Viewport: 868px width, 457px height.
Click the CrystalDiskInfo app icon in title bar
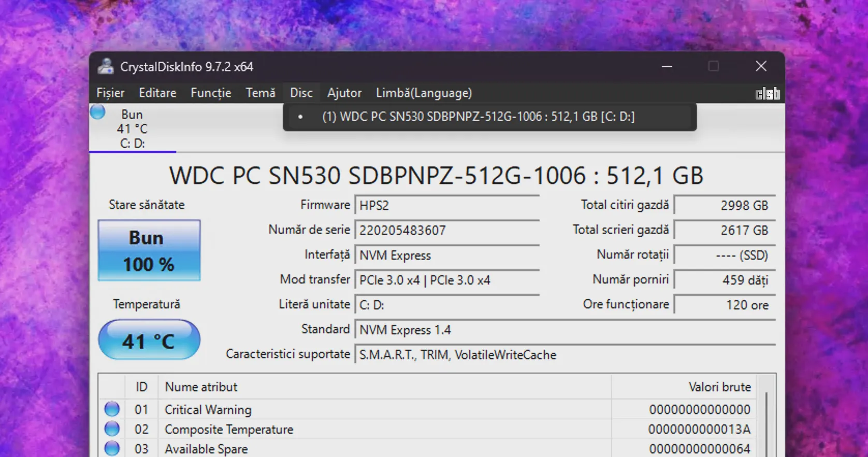106,66
